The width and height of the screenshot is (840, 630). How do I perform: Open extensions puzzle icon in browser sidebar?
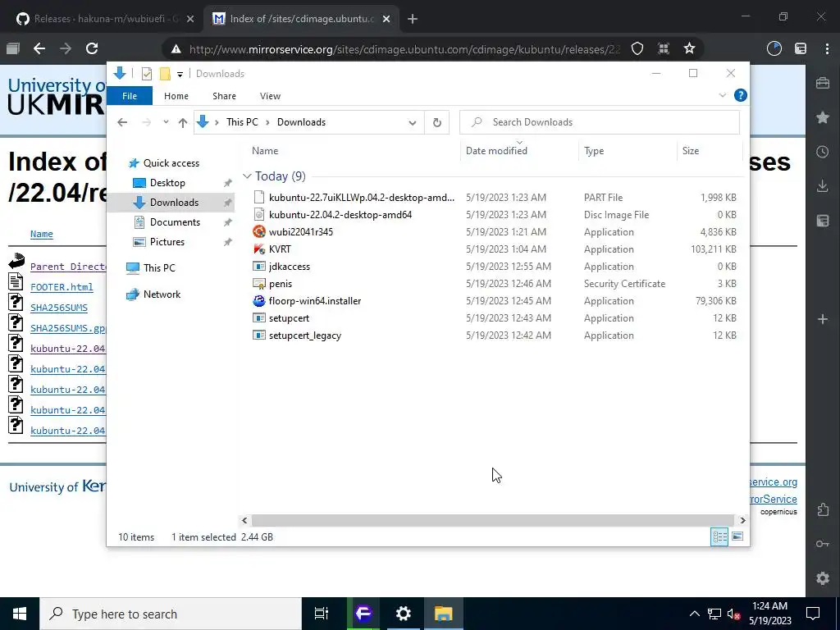tap(823, 509)
